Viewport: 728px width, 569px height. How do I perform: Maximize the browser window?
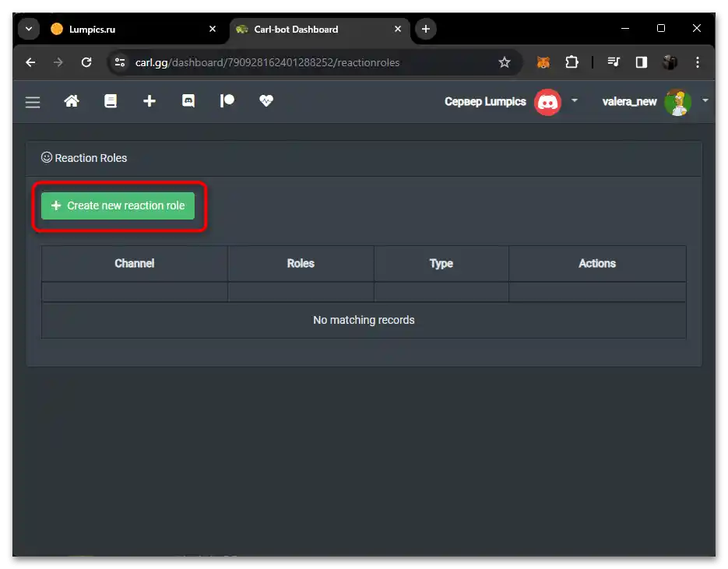[x=661, y=28]
